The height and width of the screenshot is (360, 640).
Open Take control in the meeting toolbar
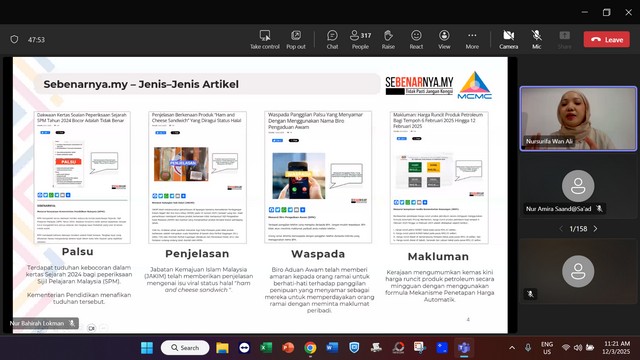coord(264,40)
